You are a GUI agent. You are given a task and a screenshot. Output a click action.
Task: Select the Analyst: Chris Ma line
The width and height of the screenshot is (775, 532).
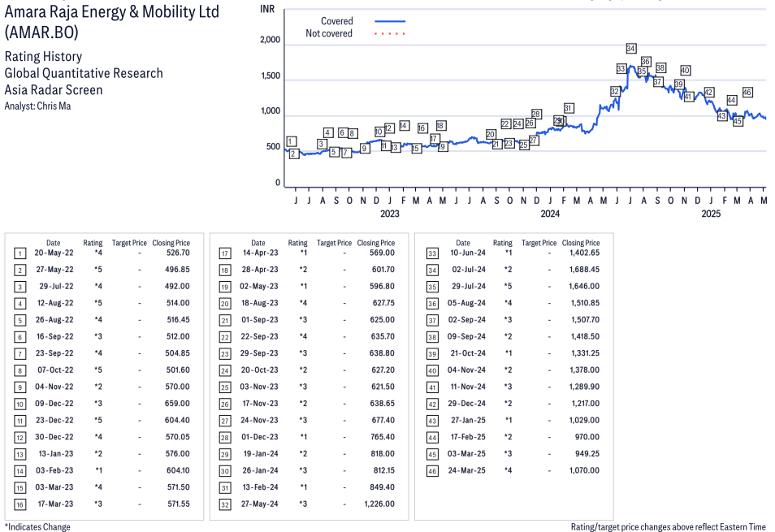[37, 106]
